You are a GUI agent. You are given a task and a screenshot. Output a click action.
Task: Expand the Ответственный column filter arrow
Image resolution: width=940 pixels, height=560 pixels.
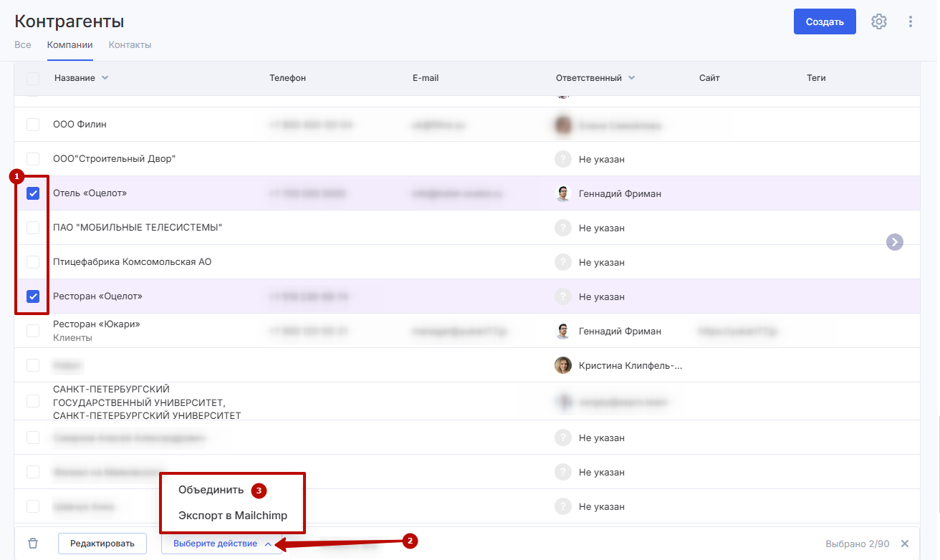coord(631,78)
